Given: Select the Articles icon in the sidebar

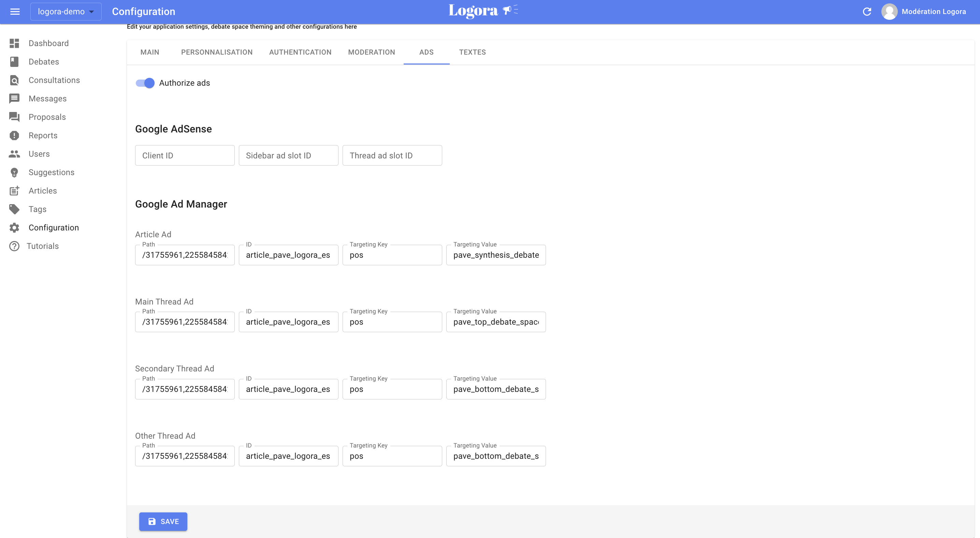Looking at the screenshot, I should pos(14,190).
